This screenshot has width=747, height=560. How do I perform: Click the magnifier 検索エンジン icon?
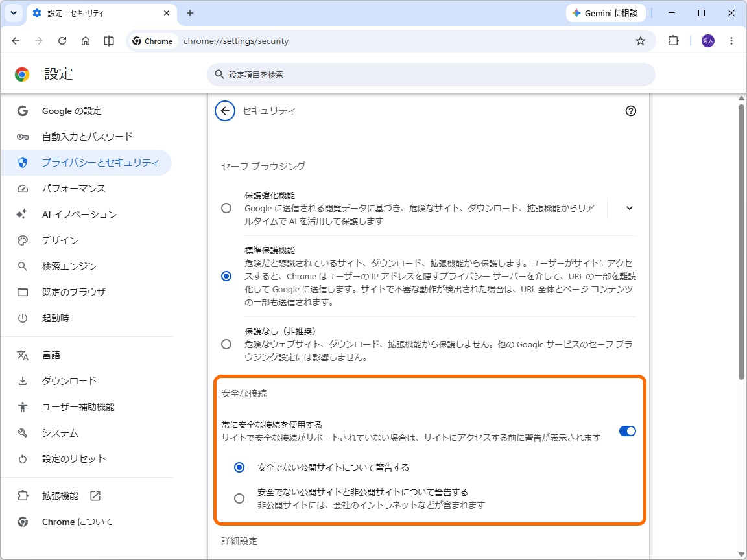pyautogui.click(x=23, y=266)
